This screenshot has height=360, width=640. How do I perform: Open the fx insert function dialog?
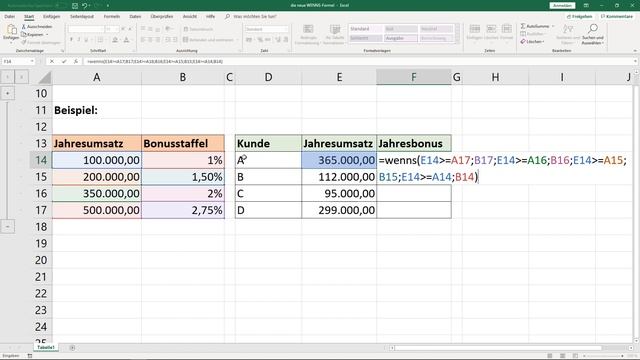[x=76, y=61]
